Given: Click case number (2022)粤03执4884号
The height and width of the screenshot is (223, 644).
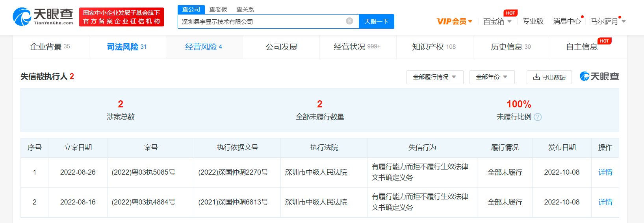Looking at the screenshot, I should [143, 202].
